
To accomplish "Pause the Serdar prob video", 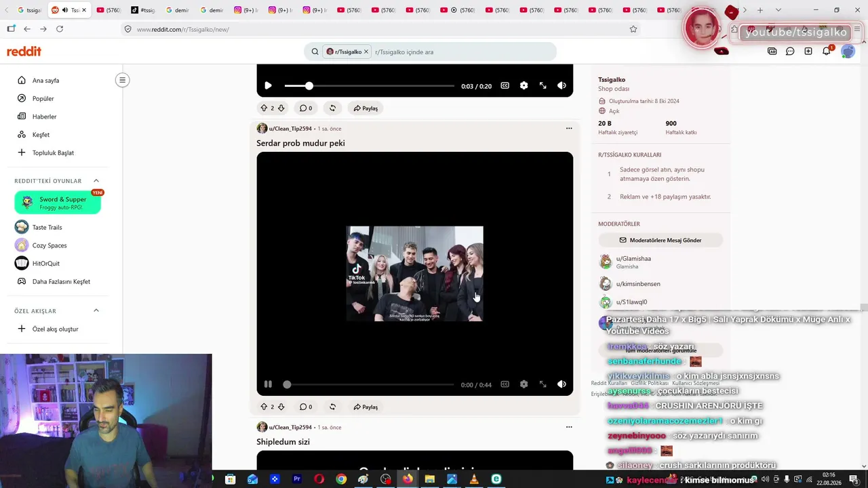I will pos(268,384).
